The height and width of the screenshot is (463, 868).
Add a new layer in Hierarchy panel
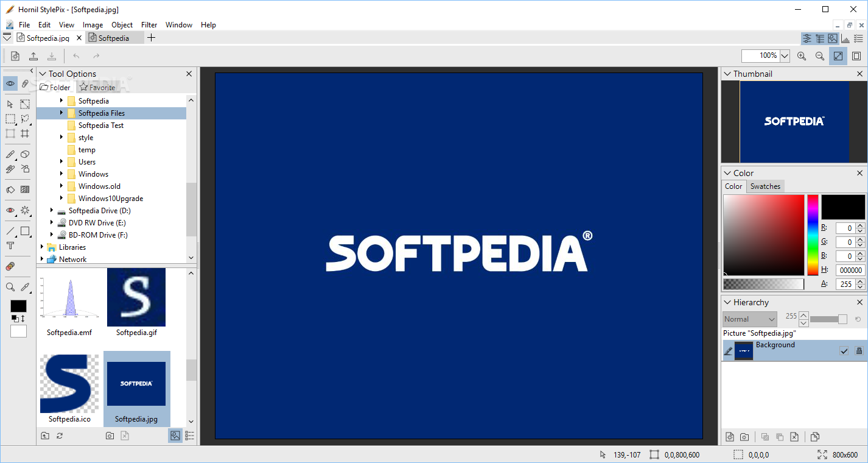[x=730, y=437]
